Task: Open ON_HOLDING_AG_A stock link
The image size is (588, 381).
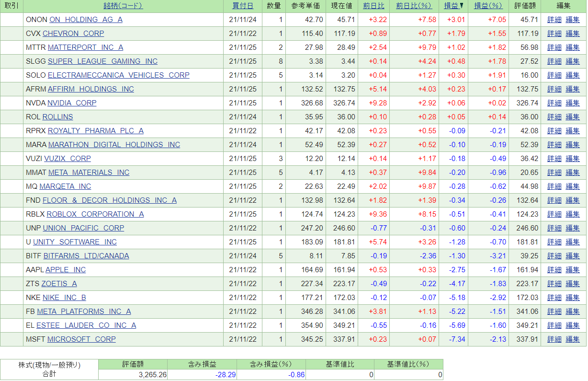Action: (86, 20)
